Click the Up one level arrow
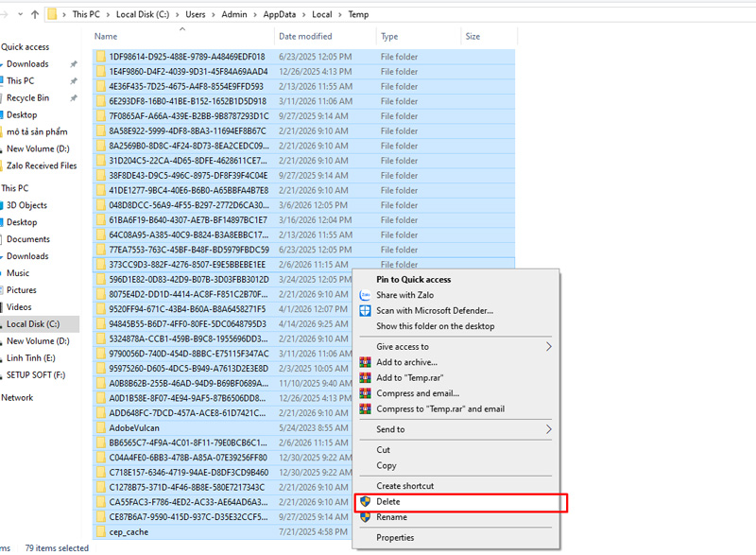Screen dimensions: 756x555 [x=35, y=15]
